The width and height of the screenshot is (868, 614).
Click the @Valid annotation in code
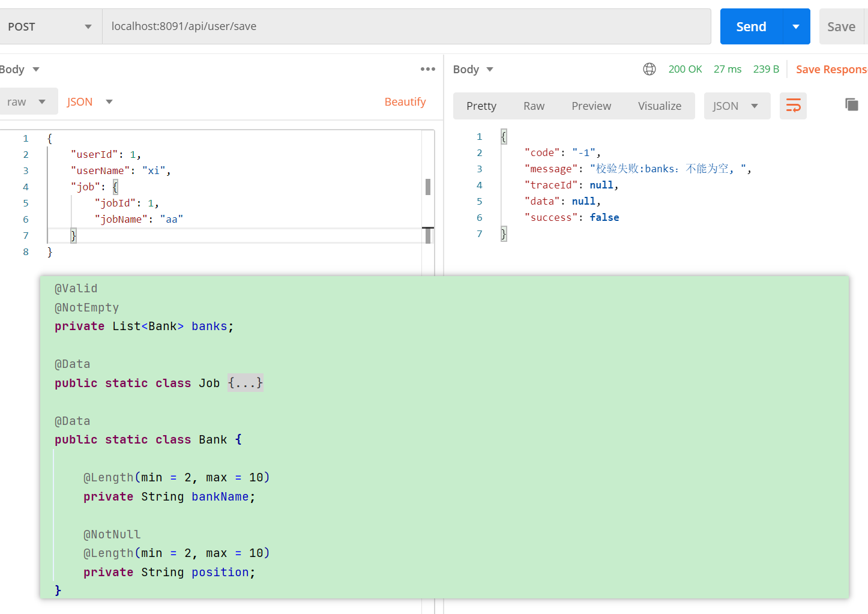76,289
